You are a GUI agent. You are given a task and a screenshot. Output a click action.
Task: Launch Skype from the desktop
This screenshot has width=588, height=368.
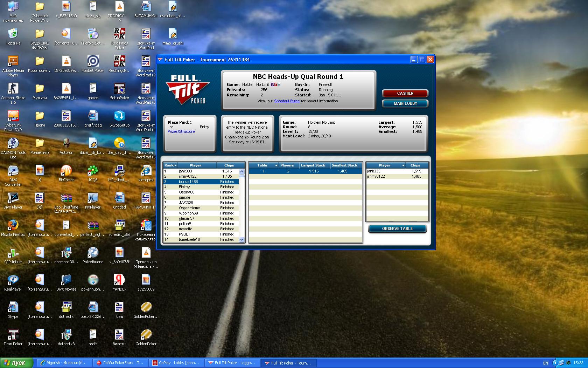coord(13,308)
